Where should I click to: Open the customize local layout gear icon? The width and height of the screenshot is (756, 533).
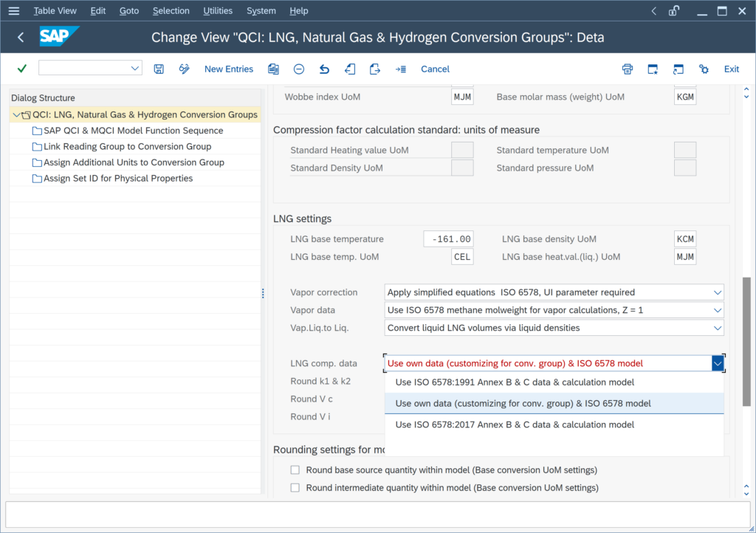704,69
